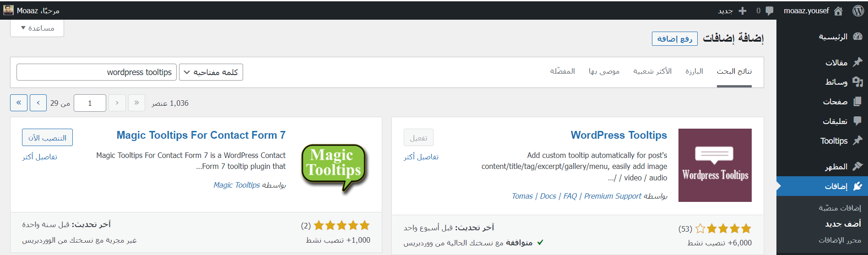Go to last page of results
The height and width of the screenshot is (255, 868).
pyautogui.click(x=19, y=103)
